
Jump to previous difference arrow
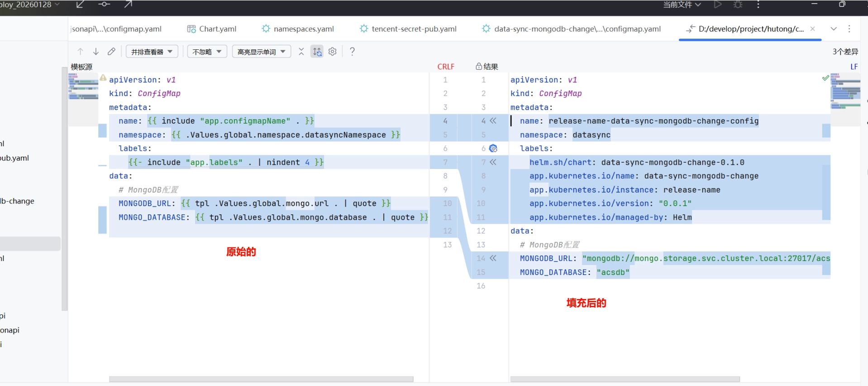(x=80, y=52)
